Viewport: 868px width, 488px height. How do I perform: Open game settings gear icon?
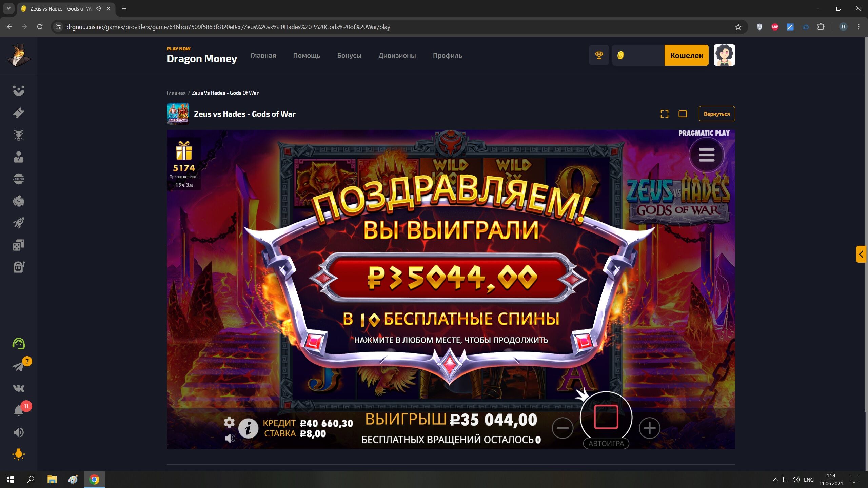(229, 422)
